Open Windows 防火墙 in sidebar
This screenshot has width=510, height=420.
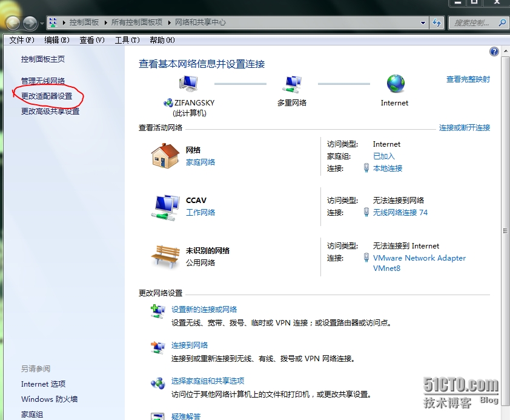coord(50,399)
